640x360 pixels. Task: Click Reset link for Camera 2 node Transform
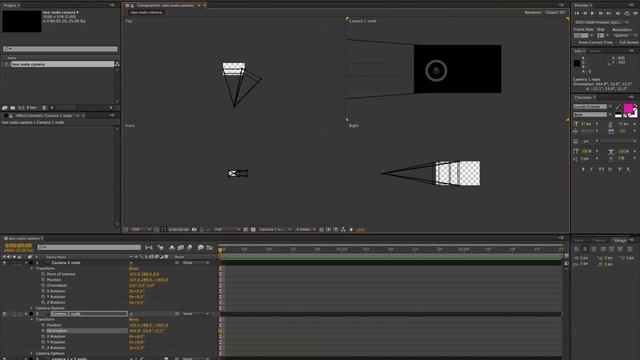pos(134,269)
